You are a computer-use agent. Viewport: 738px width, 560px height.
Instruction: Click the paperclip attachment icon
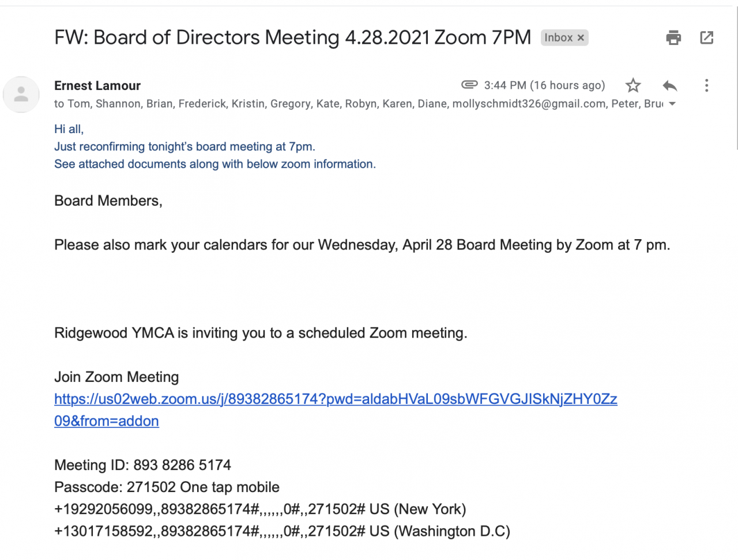click(469, 85)
